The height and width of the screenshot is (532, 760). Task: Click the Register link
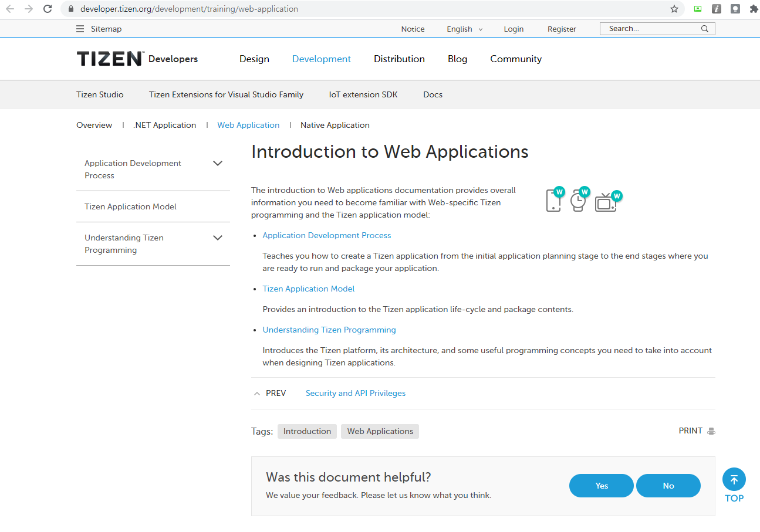pyautogui.click(x=562, y=29)
